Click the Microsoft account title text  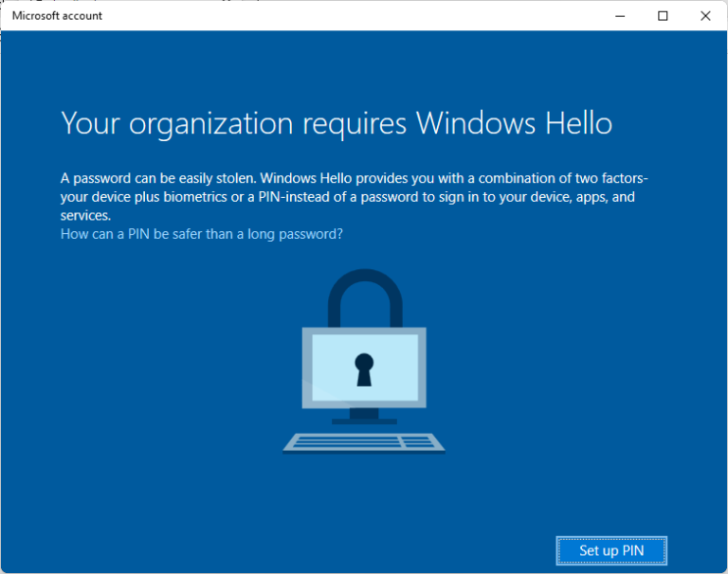57,15
